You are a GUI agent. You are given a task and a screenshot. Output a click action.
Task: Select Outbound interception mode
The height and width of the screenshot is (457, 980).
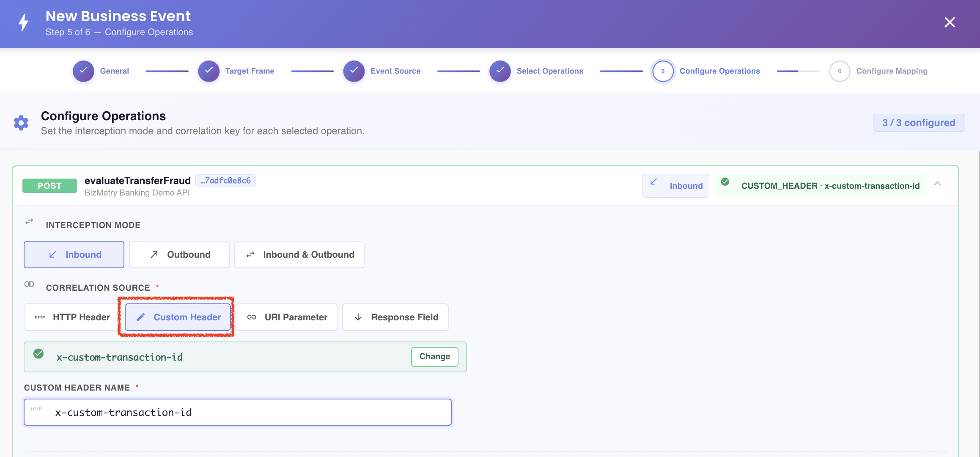[179, 255]
